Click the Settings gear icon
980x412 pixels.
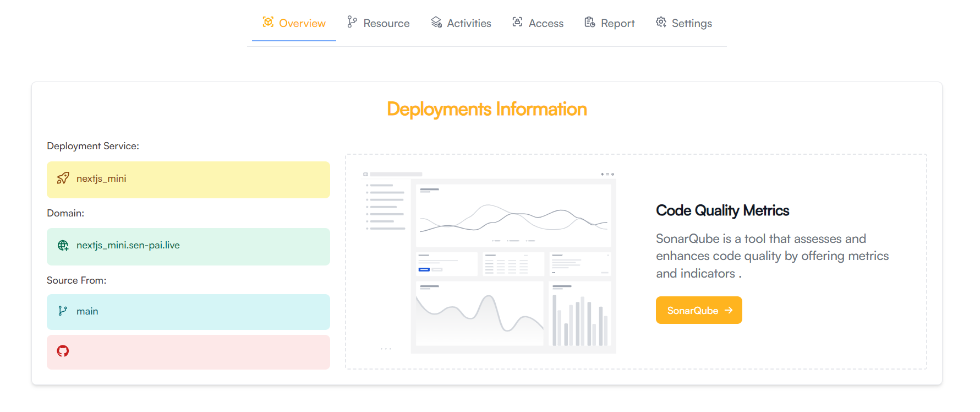661,22
